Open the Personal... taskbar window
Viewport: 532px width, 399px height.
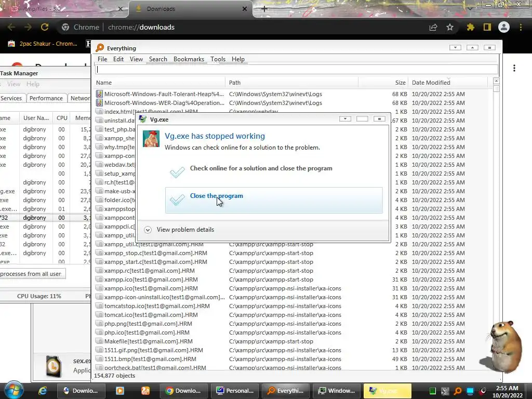point(234,391)
